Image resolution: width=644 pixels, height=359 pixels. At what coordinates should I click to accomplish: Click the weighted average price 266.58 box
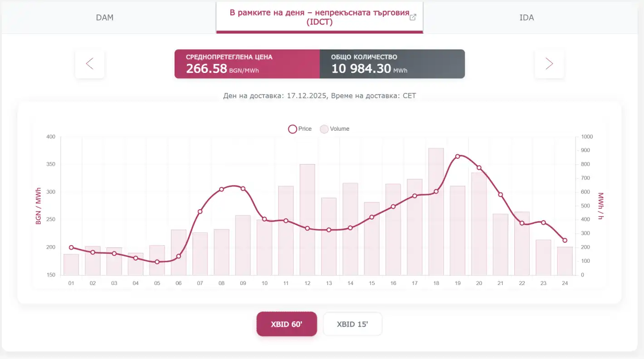pos(247,64)
